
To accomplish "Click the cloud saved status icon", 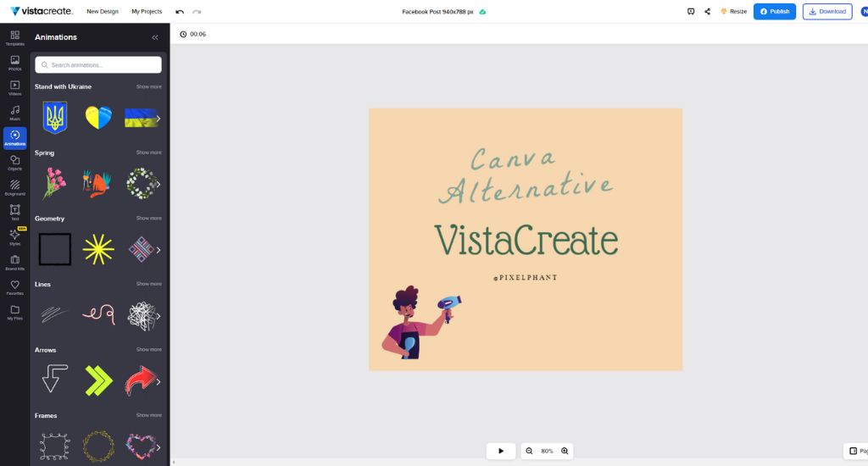I will tap(482, 12).
